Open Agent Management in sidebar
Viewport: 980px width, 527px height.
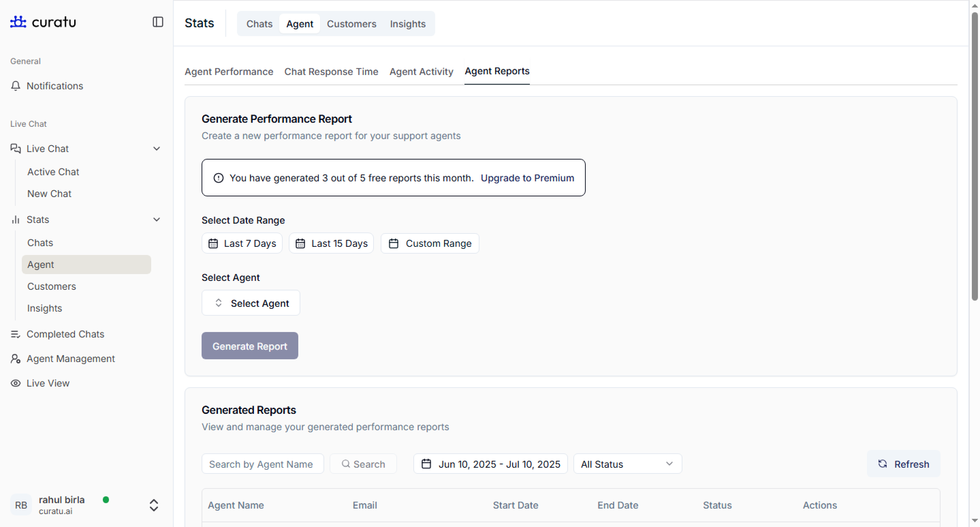tap(70, 358)
